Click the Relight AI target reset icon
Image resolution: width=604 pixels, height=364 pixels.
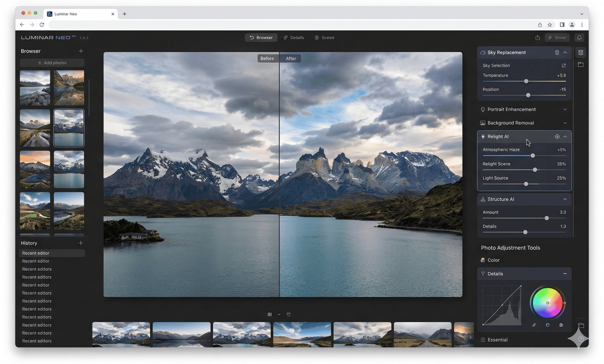coord(557,136)
